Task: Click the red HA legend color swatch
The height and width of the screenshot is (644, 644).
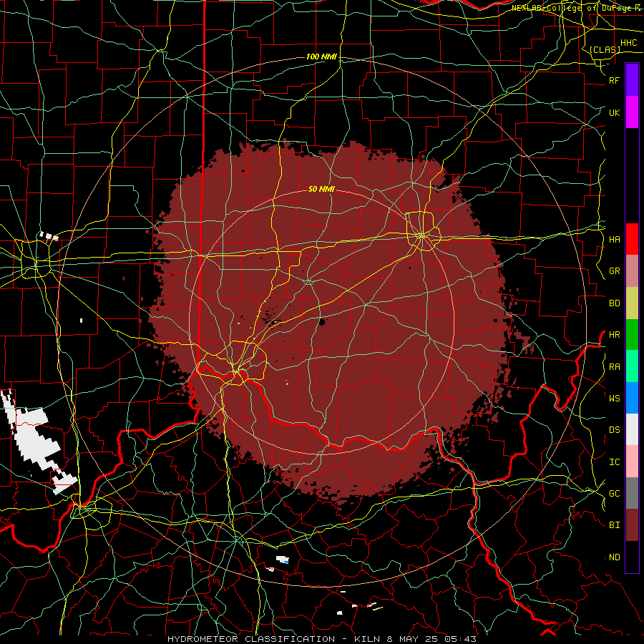Action: pos(632,239)
